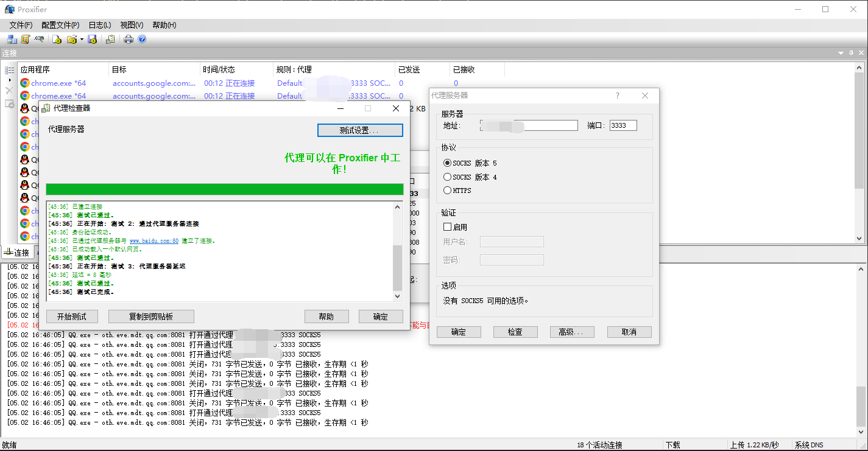868x451 pixels.
Task: Sort by 目标 column header
Action: click(155, 69)
